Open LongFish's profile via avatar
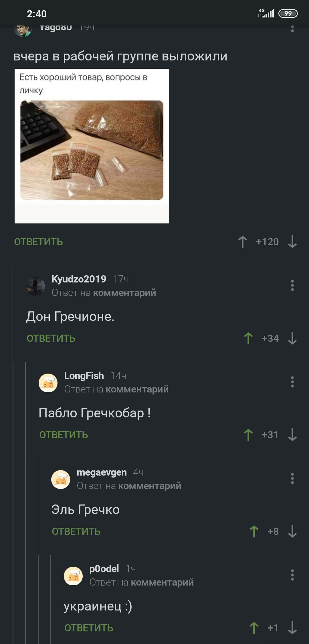309x644 pixels. click(x=48, y=383)
